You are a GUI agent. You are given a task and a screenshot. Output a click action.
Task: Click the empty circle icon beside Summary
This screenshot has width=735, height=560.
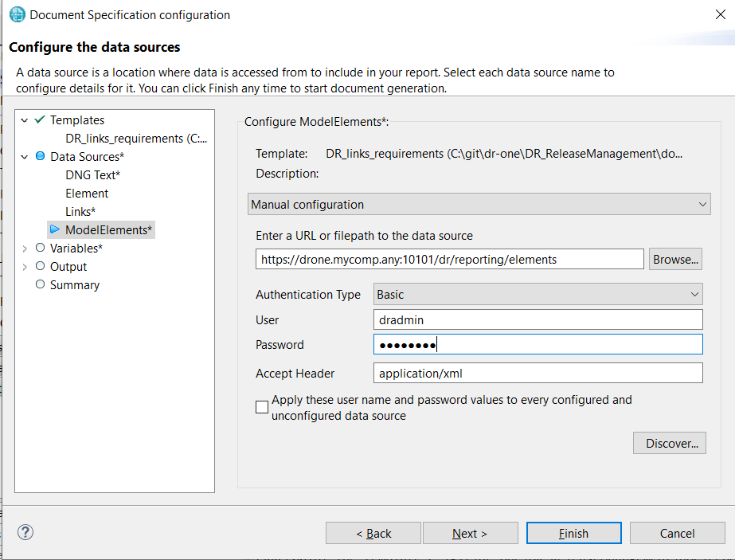pos(40,285)
